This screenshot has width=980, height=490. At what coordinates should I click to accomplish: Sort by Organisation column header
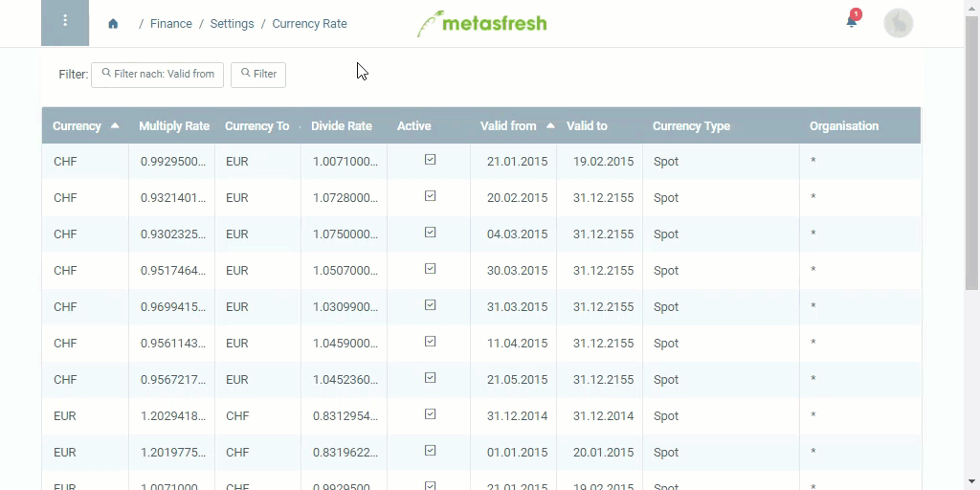click(844, 125)
